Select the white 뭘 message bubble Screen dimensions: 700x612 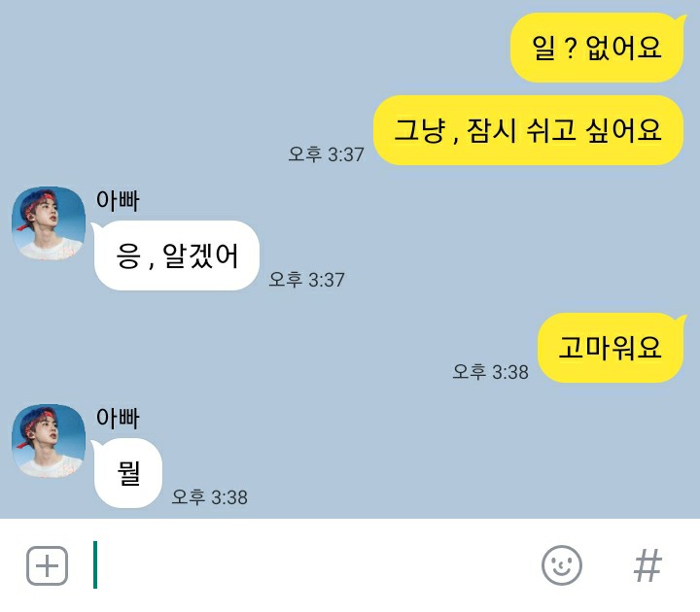coord(127,473)
